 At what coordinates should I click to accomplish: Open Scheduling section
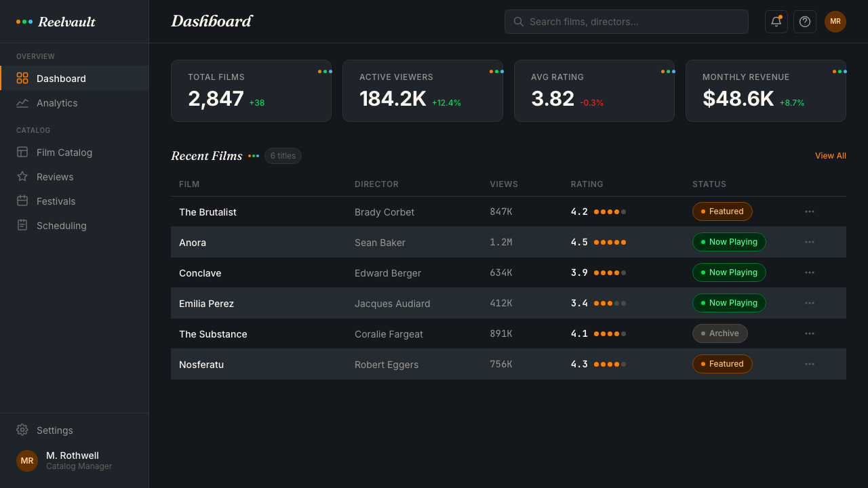pos(75,225)
